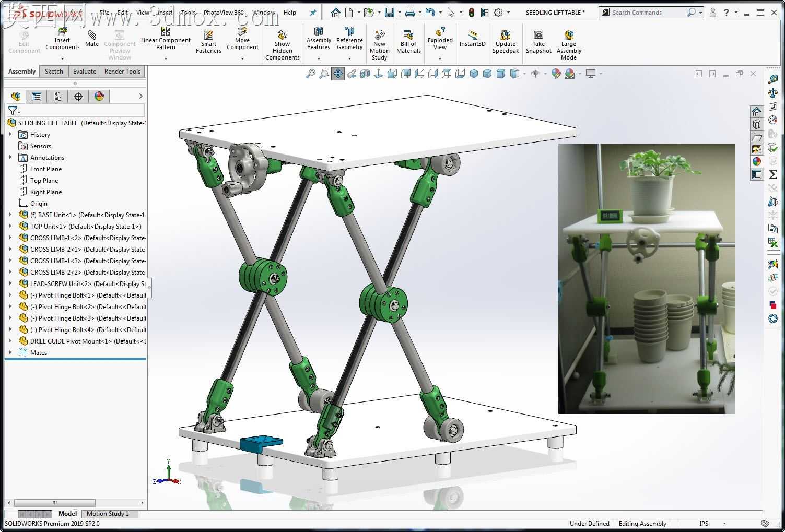
Task: Open Motion Study 1 tab
Action: 108,514
